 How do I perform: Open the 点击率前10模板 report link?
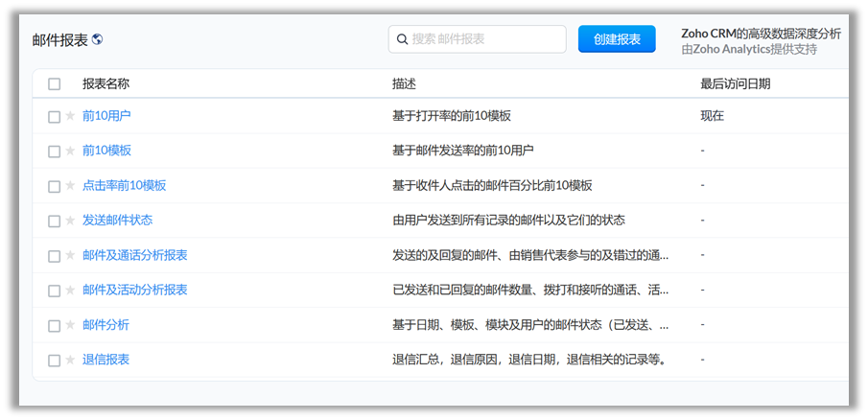[x=124, y=185]
